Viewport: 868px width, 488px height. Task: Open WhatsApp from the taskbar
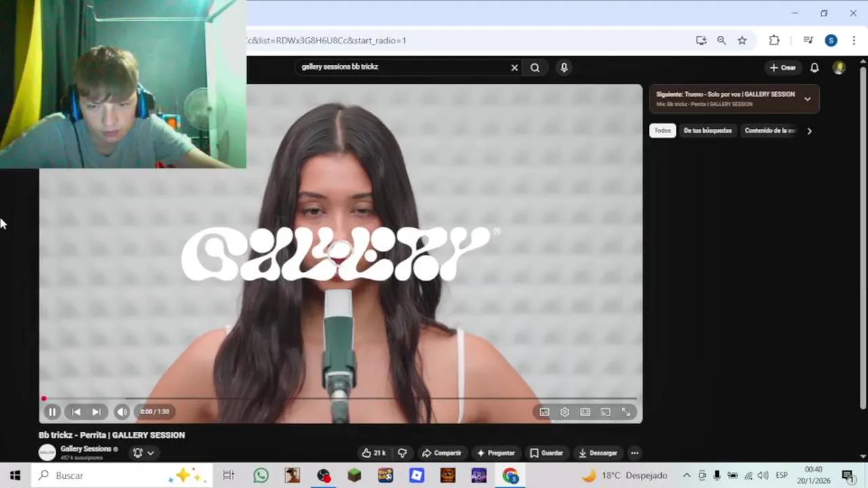click(x=261, y=476)
